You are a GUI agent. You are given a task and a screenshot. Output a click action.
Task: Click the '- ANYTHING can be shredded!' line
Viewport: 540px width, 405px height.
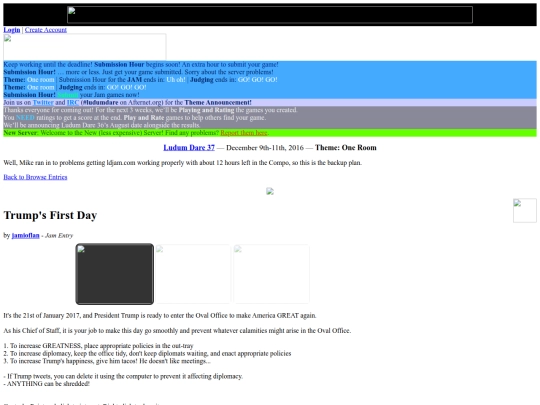pyautogui.click(x=46, y=384)
